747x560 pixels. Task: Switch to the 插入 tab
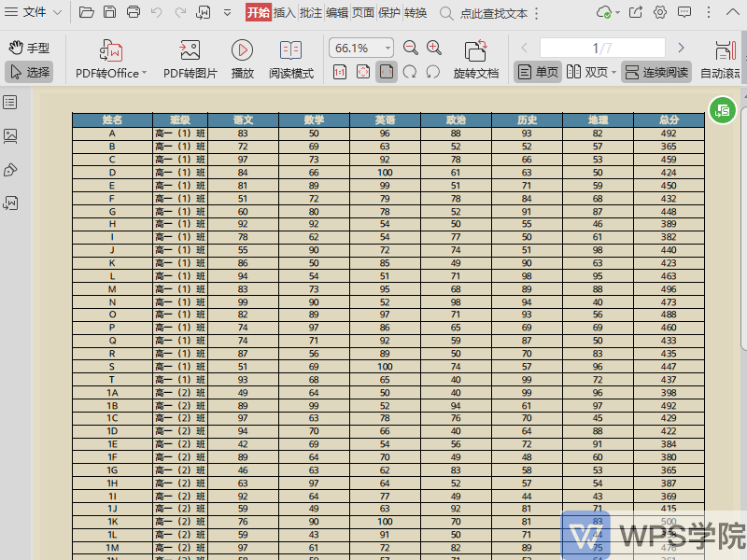[x=285, y=12]
